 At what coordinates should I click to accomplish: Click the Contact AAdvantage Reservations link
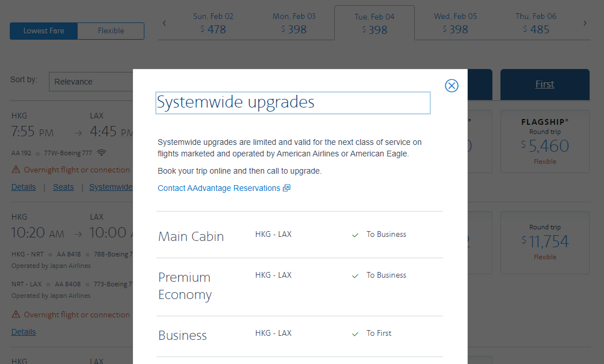[219, 188]
